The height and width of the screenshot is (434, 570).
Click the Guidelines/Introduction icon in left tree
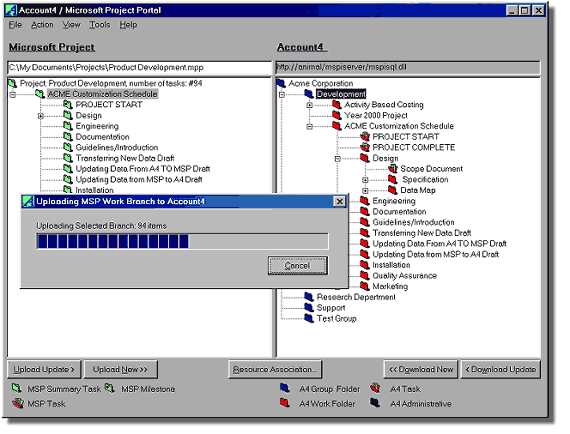68,147
